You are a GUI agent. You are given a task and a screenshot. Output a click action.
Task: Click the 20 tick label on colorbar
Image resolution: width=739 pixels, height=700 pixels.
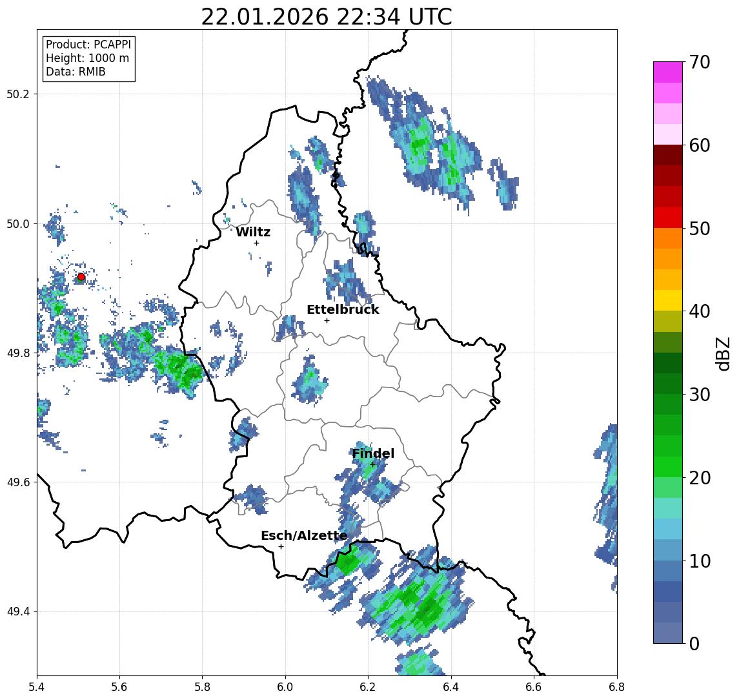700,478
